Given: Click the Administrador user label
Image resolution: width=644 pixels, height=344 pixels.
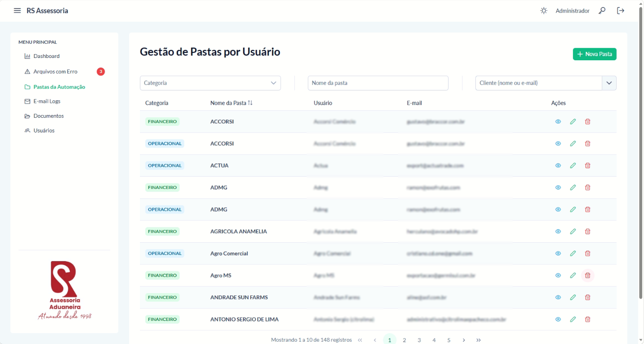Looking at the screenshot, I should pyautogui.click(x=572, y=11).
